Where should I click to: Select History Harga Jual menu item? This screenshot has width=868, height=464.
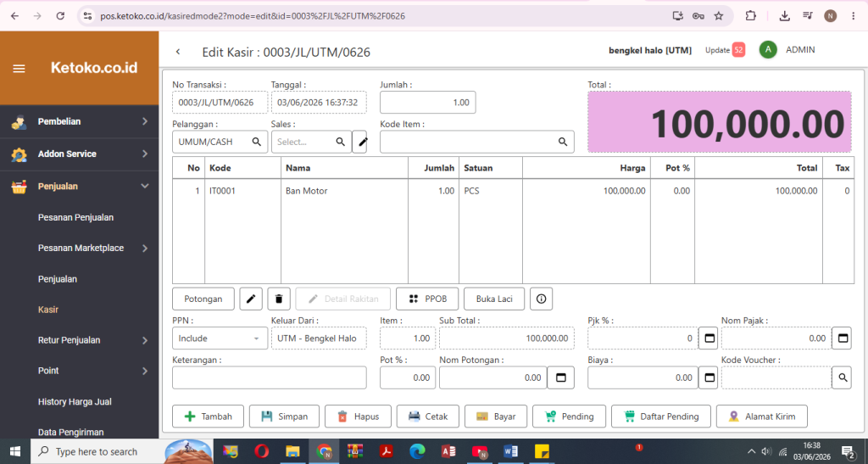click(75, 401)
